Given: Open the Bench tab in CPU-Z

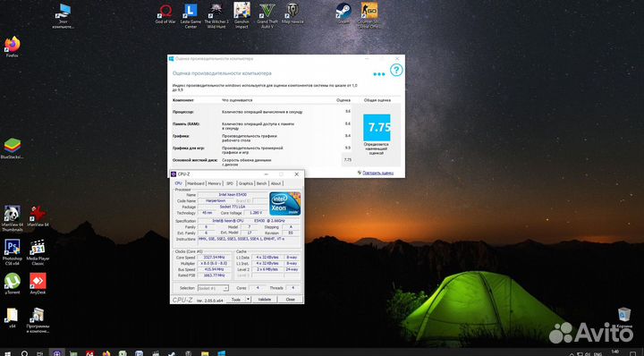Looking at the screenshot, I should point(261,183).
